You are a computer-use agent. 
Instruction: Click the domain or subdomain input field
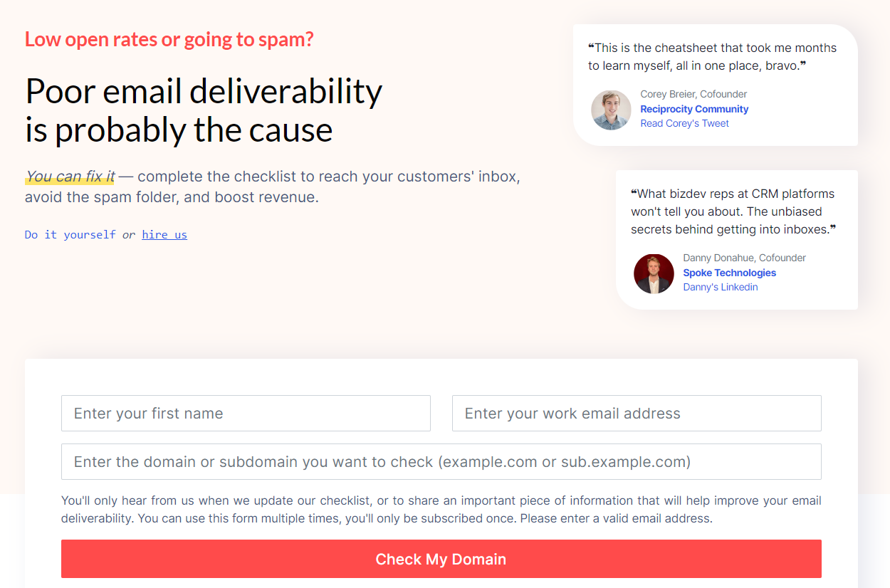(x=441, y=461)
